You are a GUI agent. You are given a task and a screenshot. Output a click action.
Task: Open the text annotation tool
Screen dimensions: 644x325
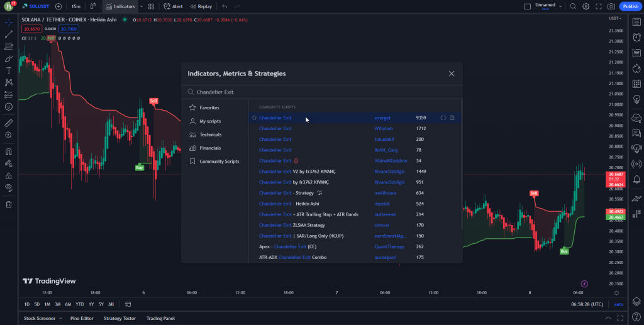(x=9, y=70)
